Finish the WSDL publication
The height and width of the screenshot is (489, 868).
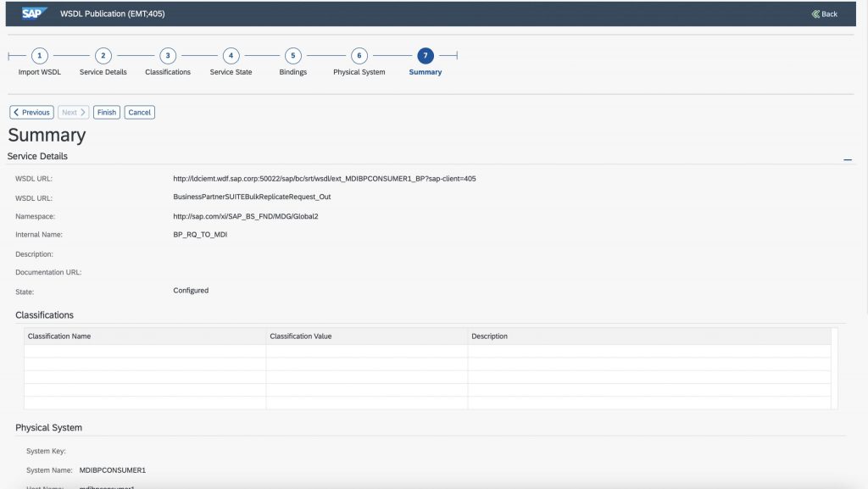[107, 113]
